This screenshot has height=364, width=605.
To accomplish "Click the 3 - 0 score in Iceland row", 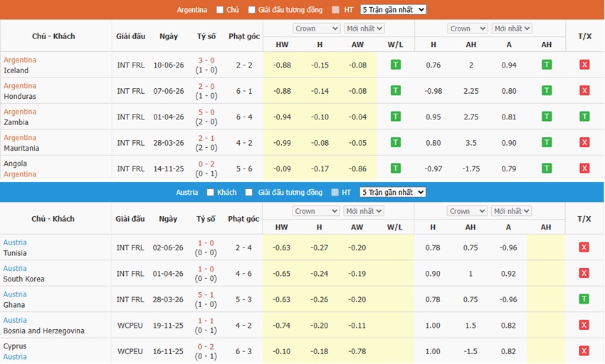I will [206, 60].
